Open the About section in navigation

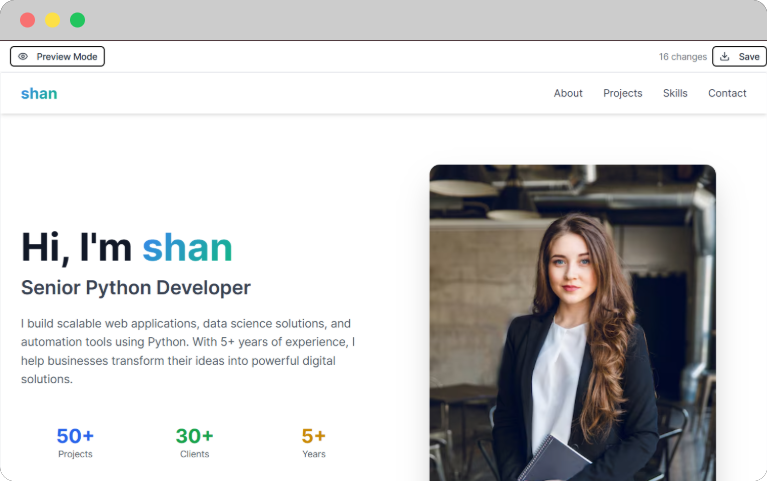pos(568,93)
